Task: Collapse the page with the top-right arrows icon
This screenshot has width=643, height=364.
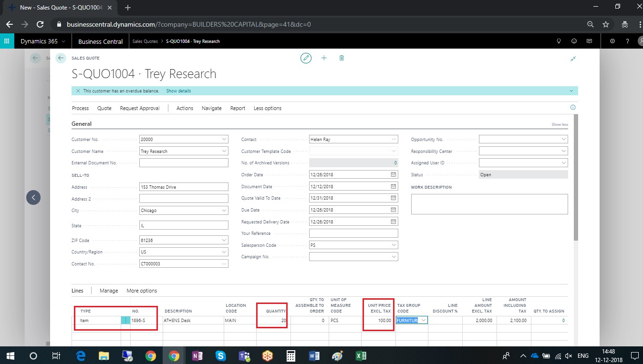Action: coord(573,58)
